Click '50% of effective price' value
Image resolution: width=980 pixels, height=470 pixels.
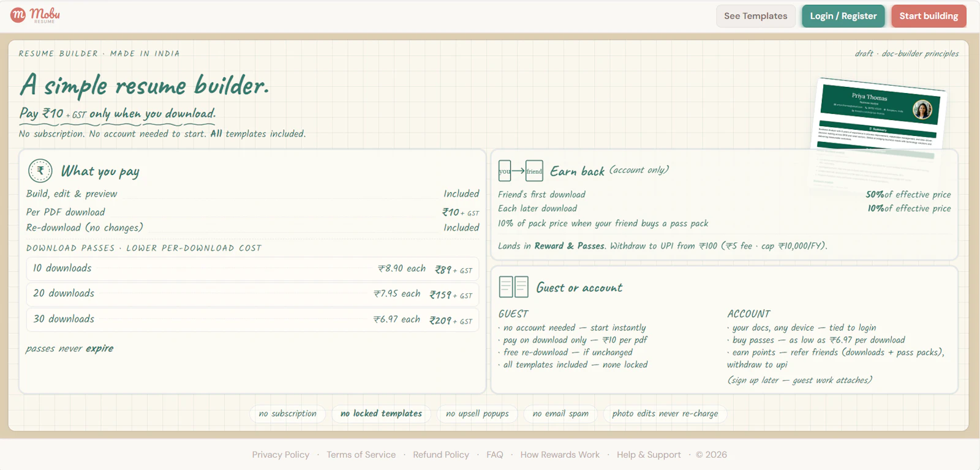point(908,195)
